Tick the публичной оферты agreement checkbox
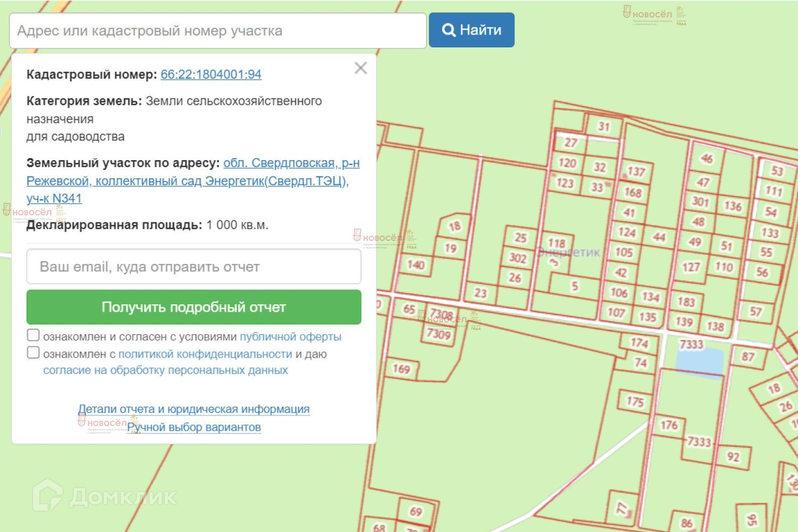The width and height of the screenshot is (798, 532). pos(33,336)
